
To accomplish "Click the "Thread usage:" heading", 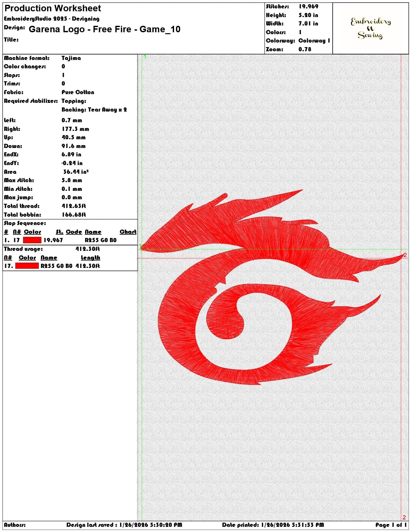I will point(23,249).
